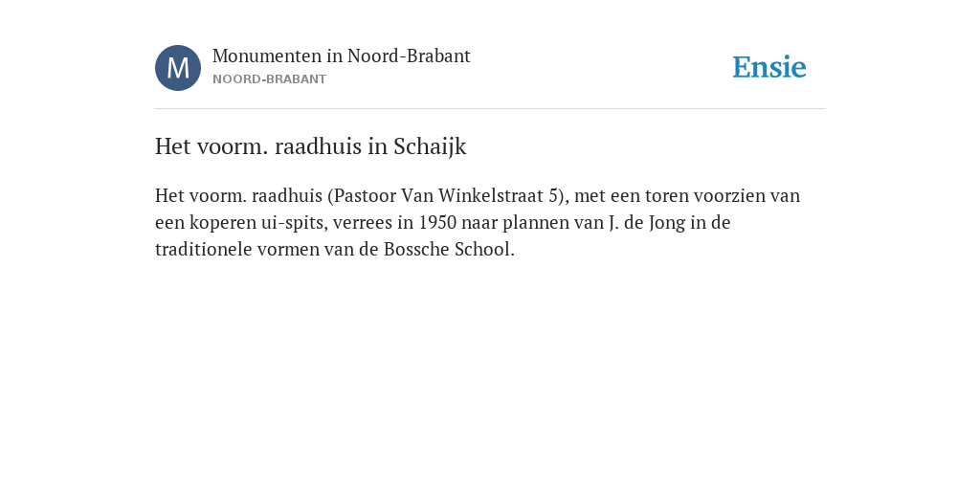Click the horizontal divider line below the header

click(x=490, y=109)
